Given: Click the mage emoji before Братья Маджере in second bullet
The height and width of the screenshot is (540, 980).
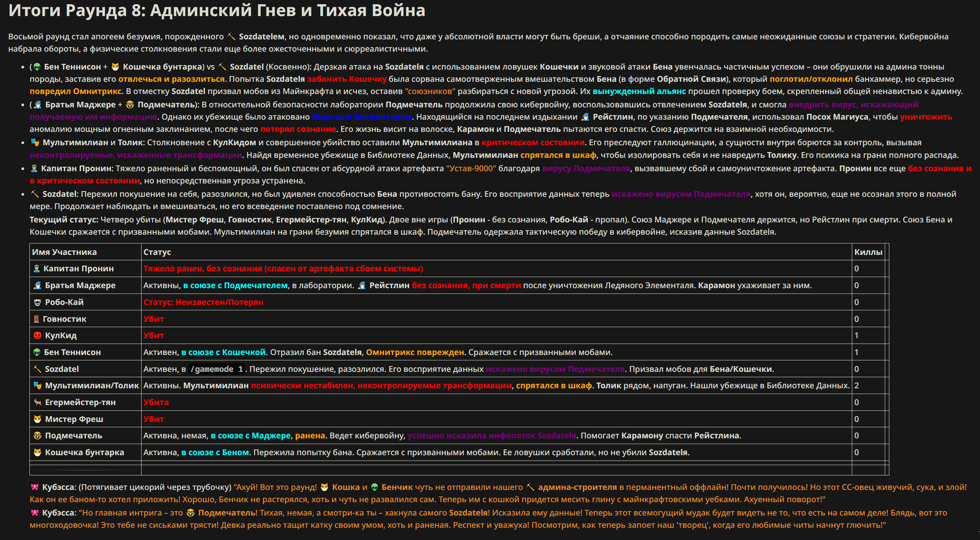Looking at the screenshot, I should coord(37,105).
